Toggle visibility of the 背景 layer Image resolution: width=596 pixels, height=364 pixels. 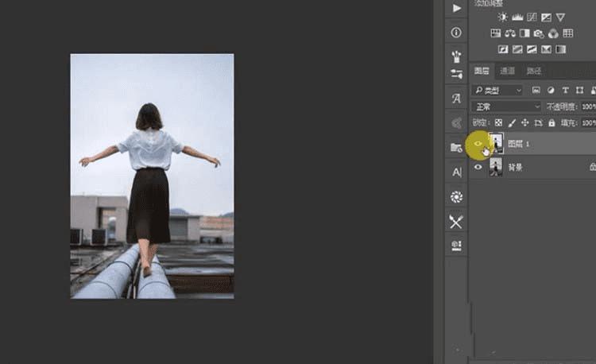(478, 168)
